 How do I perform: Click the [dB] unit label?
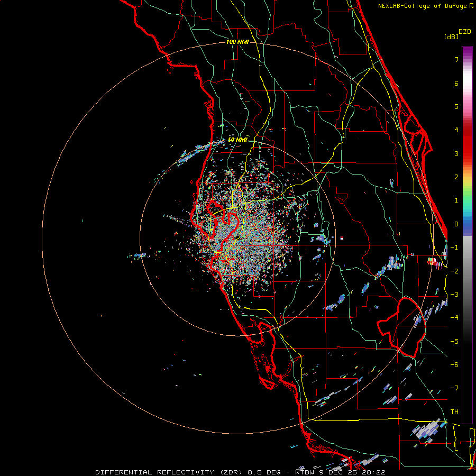tap(451, 37)
